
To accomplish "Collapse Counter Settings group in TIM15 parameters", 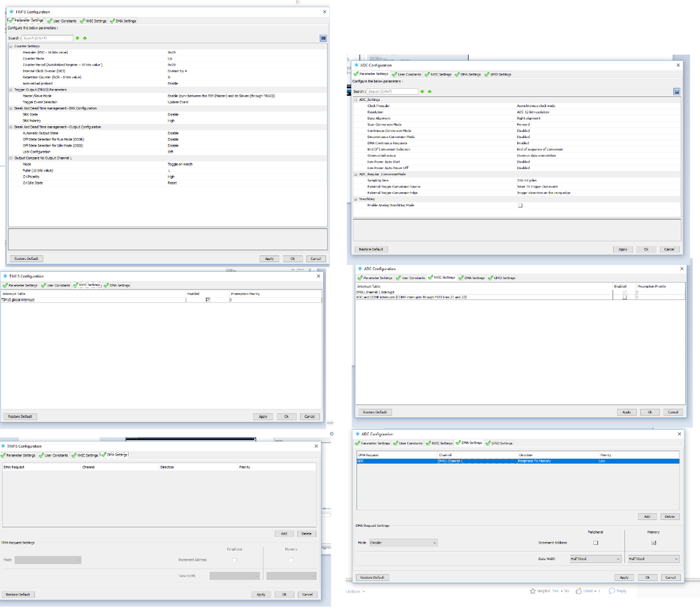I will point(11,46).
